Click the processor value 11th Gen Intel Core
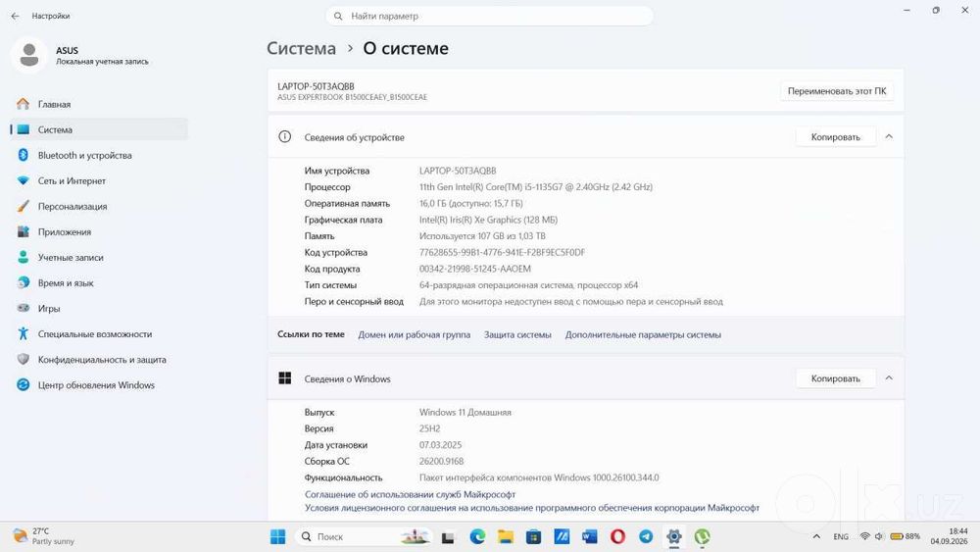Image resolution: width=980 pixels, height=552 pixels. (x=536, y=187)
